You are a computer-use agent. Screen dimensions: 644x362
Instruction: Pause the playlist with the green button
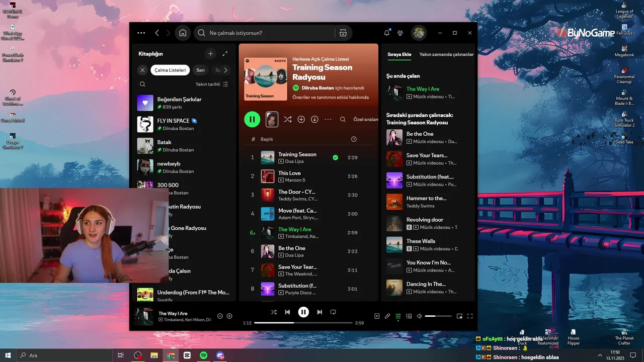pyautogui.click(x=252, y=119)
